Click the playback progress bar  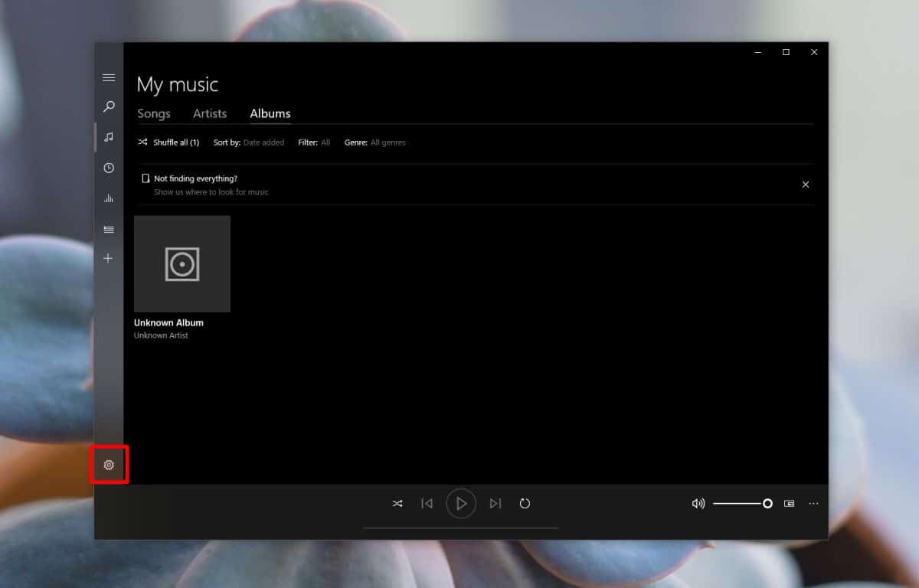coord(461,528)
